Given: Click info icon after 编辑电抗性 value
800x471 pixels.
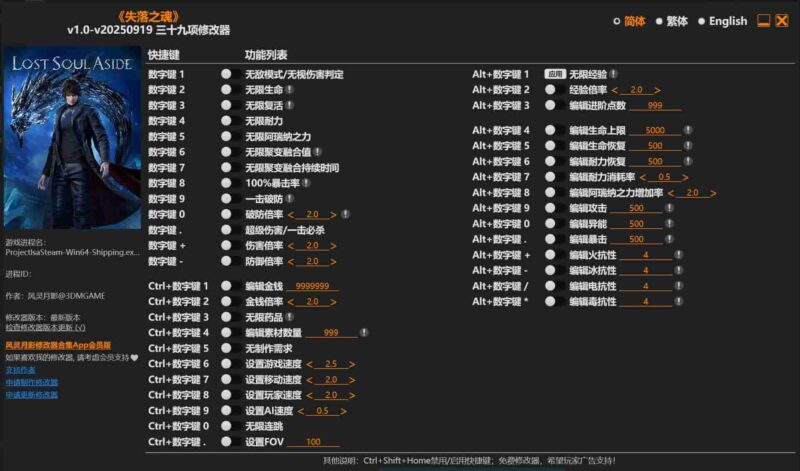Looking at the screenshot, I should tap(679, 286).
